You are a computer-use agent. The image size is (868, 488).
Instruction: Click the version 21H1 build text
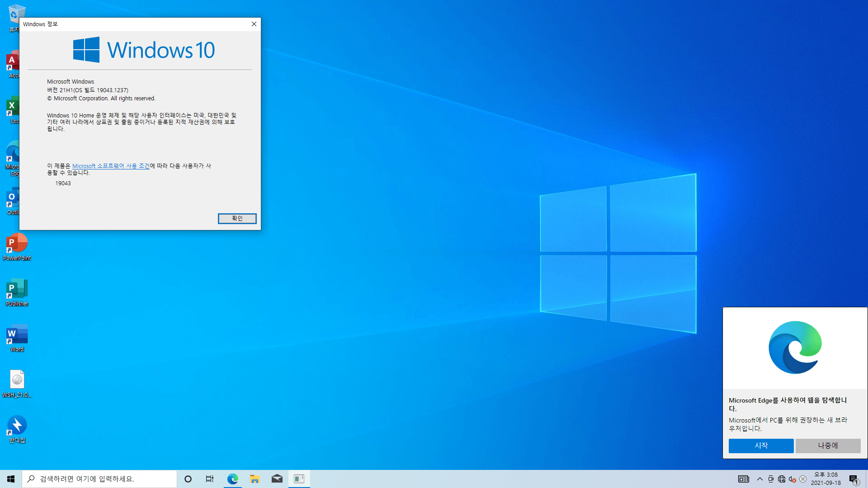point(88,90)
